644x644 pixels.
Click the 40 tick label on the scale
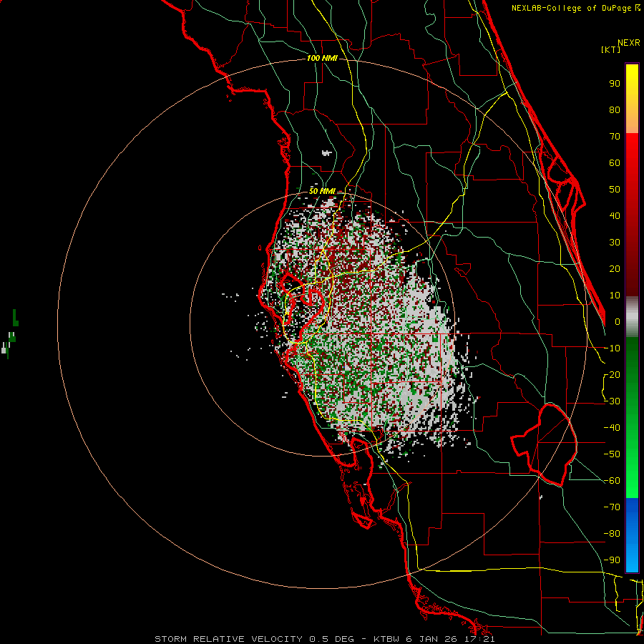coord(615,216)
